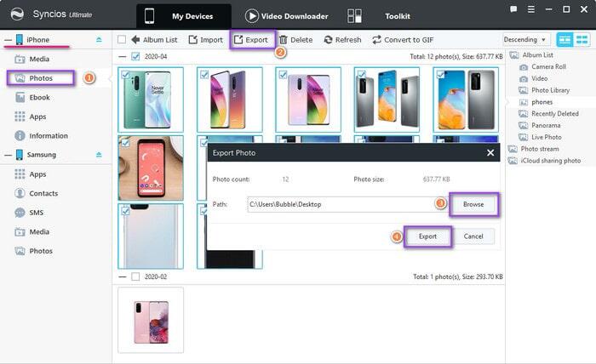
Task: Click Delete in the toolbar
Action: 295,39
